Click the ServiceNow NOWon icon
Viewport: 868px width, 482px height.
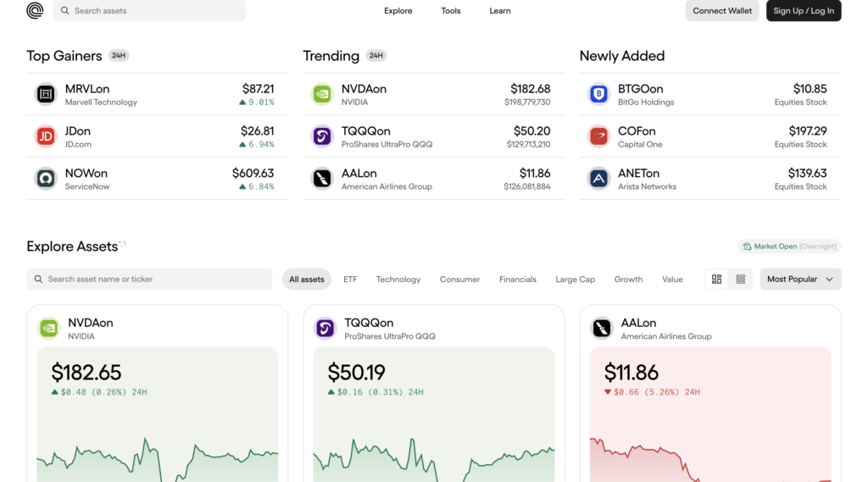[x=45, y=179]
